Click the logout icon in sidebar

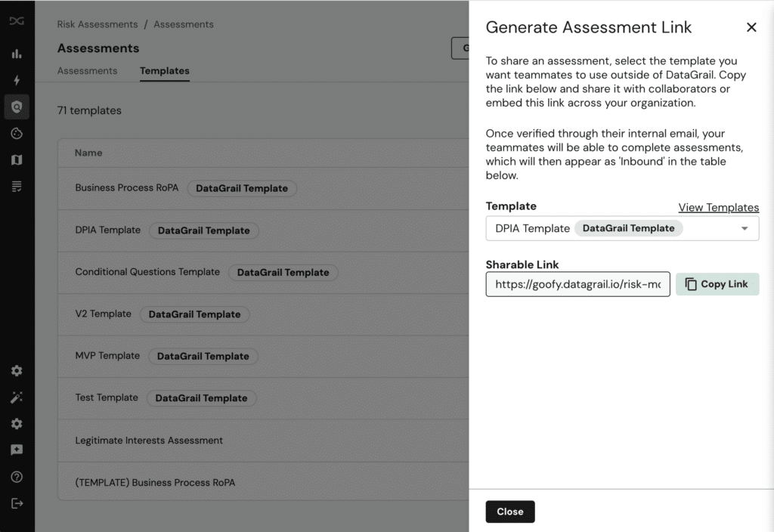coord(17,503)
